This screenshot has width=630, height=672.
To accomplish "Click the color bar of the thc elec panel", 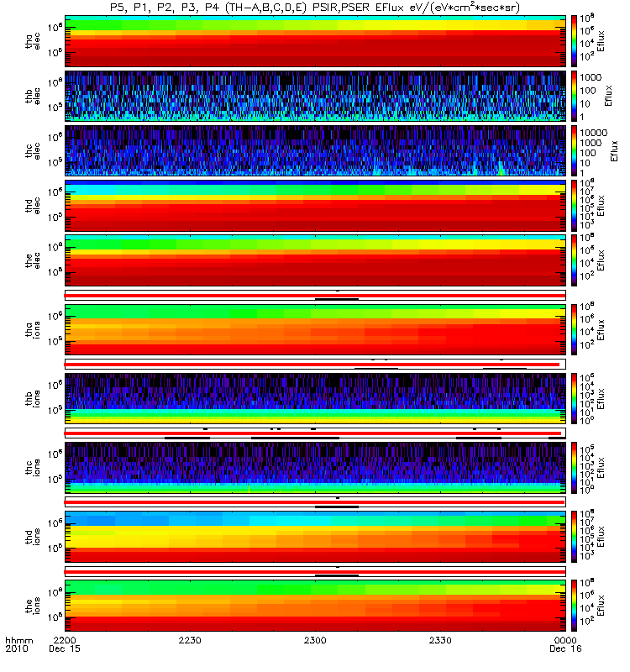I will pos(574,151).
